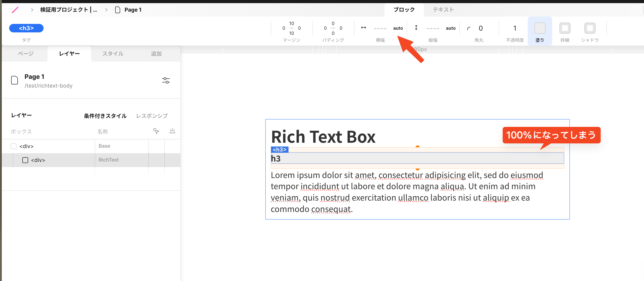This screenshot has width=644, height=281.
Task: Select レスポンシブ mode
Action: coord(152,116)
